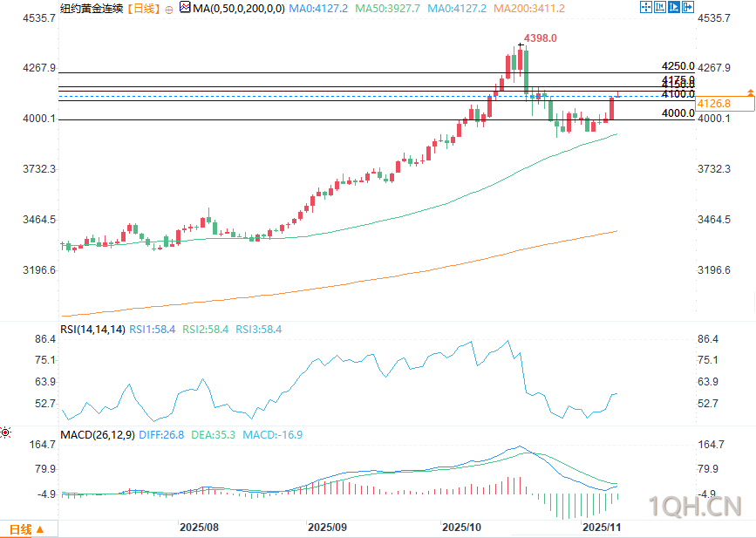Click the 4398.0 high price label
Viewport: 756px width, 538px height.
coord(541,38)
